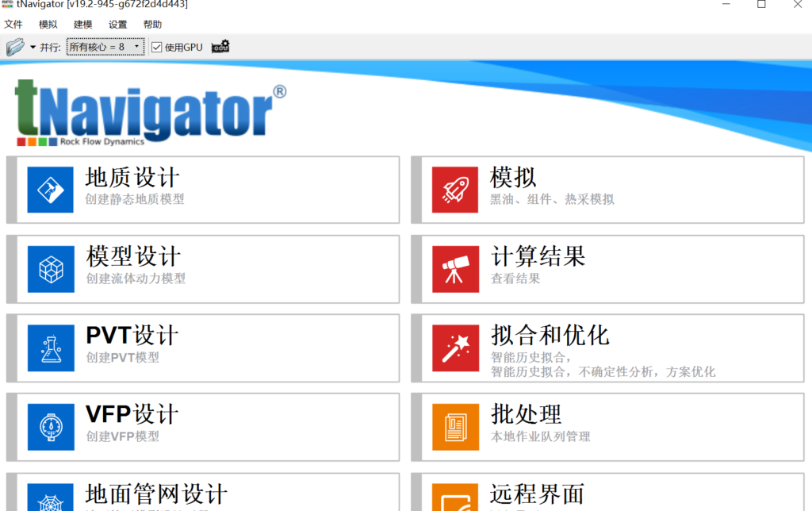Click the VFP设计 title text

[132, 414]
